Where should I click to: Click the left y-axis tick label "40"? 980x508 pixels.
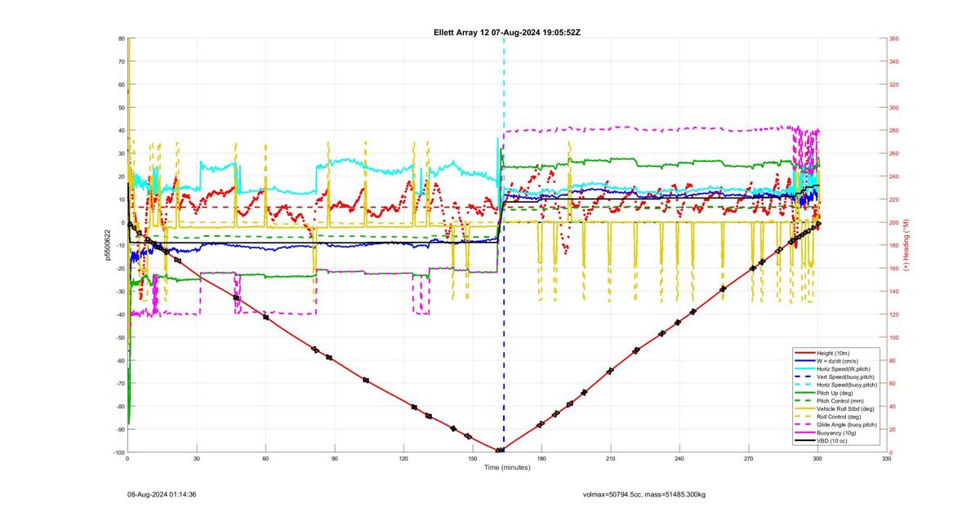[x=121, y=131]
